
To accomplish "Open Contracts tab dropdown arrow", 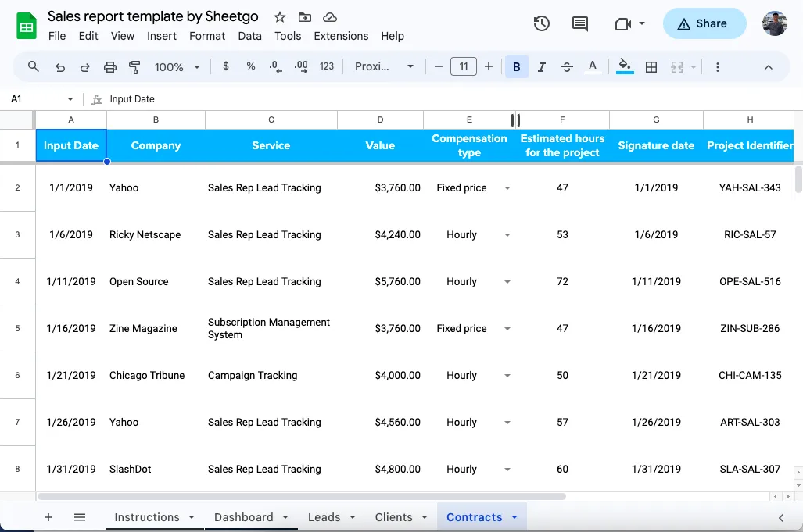I will click(x=514, y=517).
